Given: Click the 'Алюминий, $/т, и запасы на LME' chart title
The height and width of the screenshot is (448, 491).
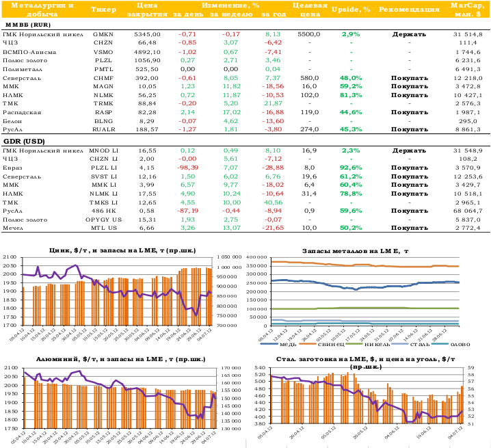Looking at the screenshot, I should point(120,359).
